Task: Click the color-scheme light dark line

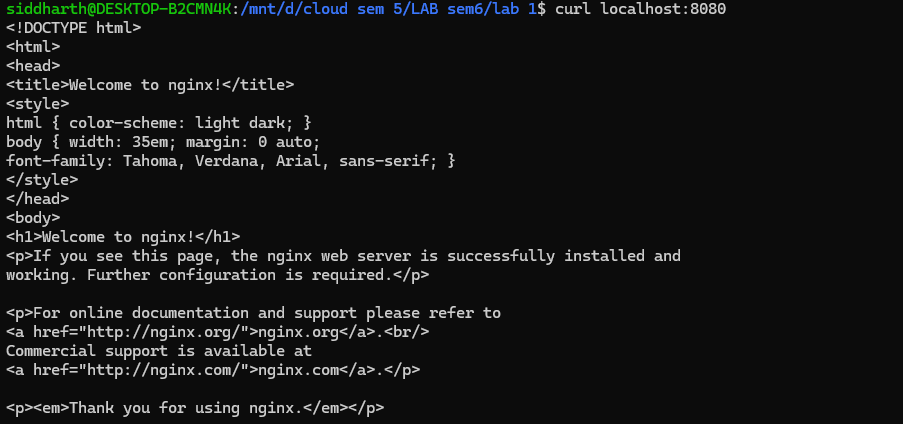Action: [159, 123]
